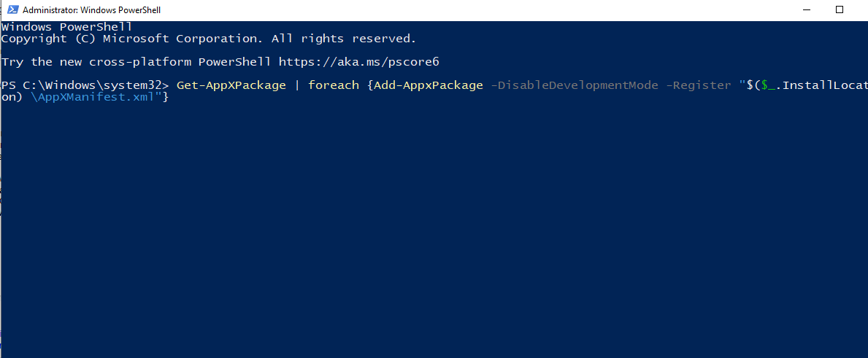The width and height of the screenshot is (868, 358).
Task: Click the Add-AppxPackage cmdlet text
Action: click(x=428, y=85)
